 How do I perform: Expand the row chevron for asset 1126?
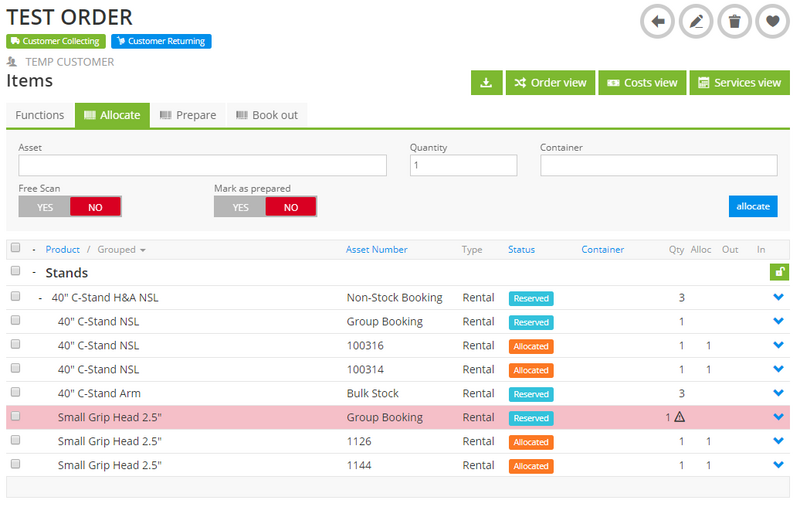click(x=779, y=441)
